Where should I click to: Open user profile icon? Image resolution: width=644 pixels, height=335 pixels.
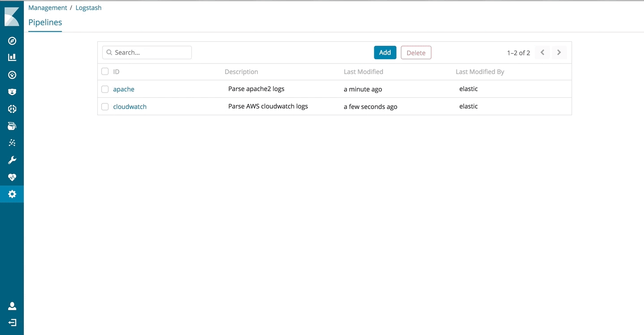coord(12,306)
